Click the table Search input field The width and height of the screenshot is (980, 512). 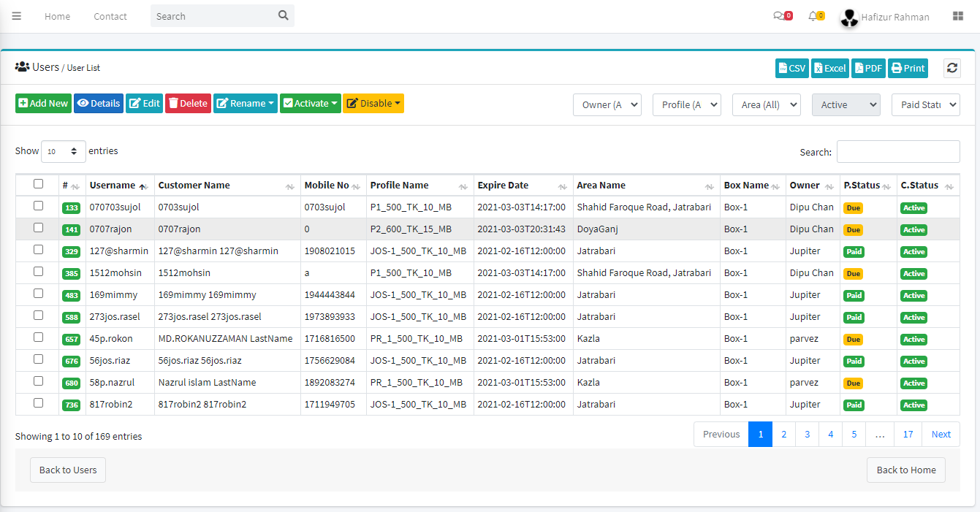[x=897, y=152]
